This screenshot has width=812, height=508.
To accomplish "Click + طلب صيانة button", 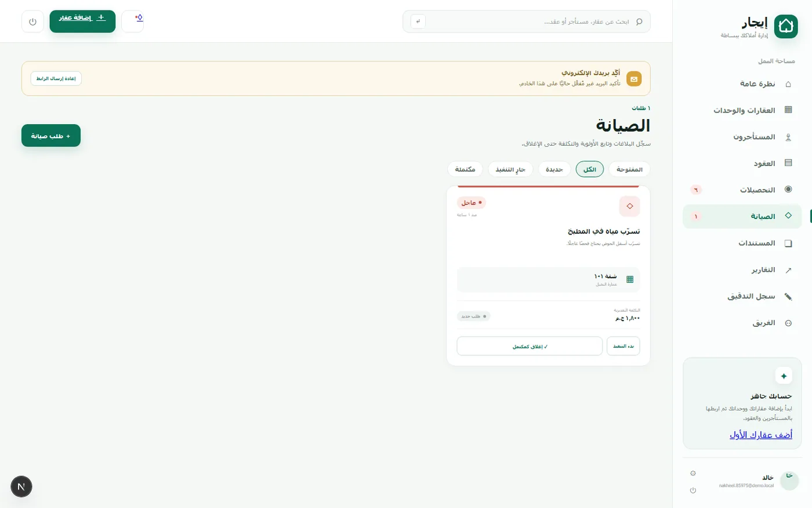I will pos(51,136).
